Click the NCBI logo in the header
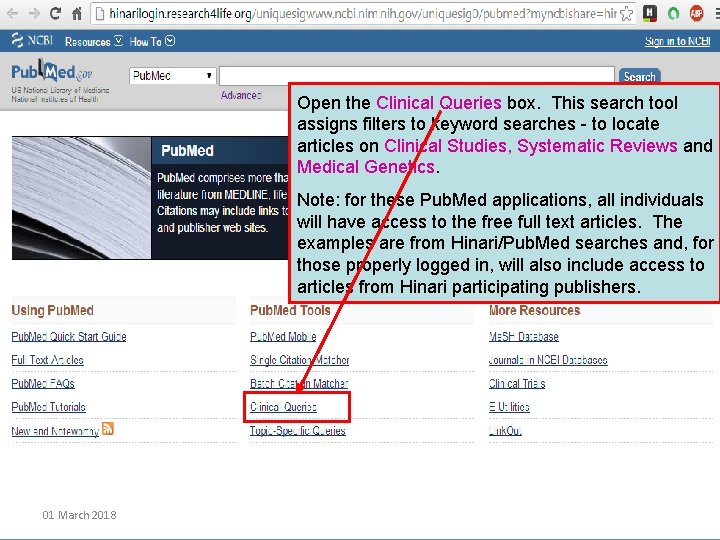 click(32, 40)
